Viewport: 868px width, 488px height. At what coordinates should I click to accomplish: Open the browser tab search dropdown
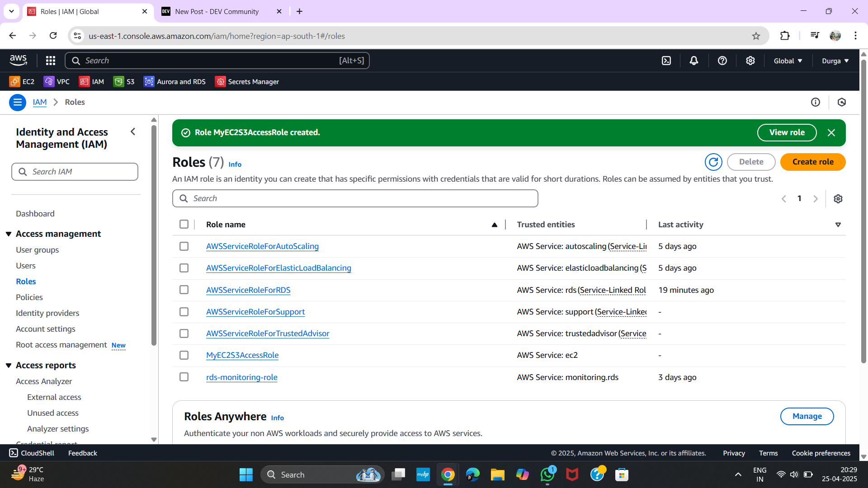12,11
